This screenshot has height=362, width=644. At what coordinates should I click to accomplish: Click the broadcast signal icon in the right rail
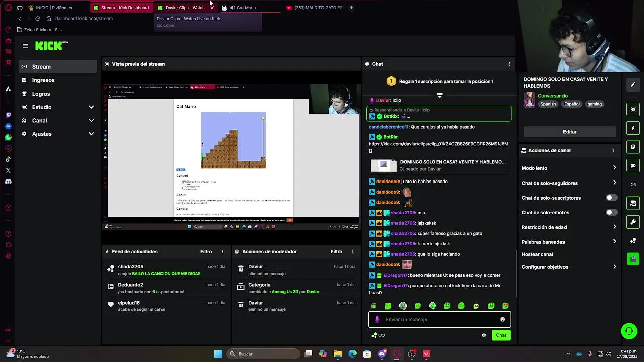point(633,185)
